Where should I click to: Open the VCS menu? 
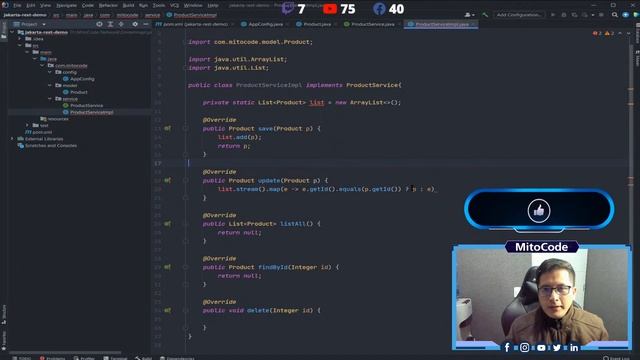(175, 5)
